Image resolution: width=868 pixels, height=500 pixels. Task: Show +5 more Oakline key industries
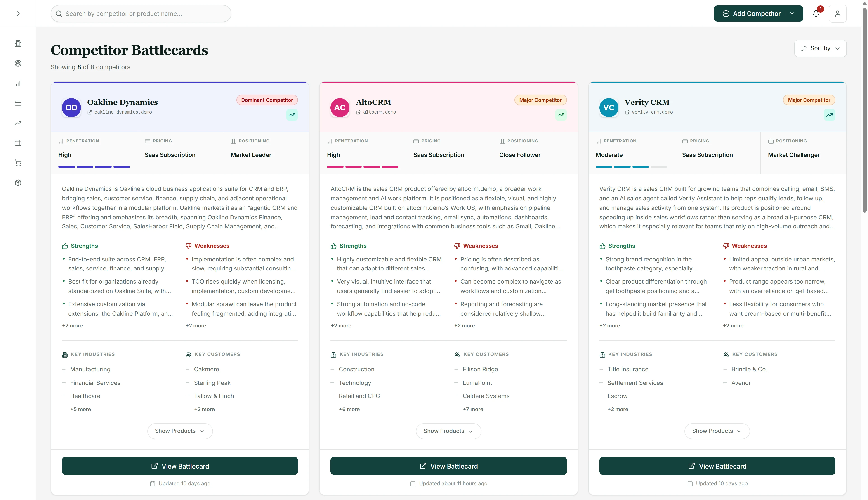pyautogui.click(x=80, y=409)
